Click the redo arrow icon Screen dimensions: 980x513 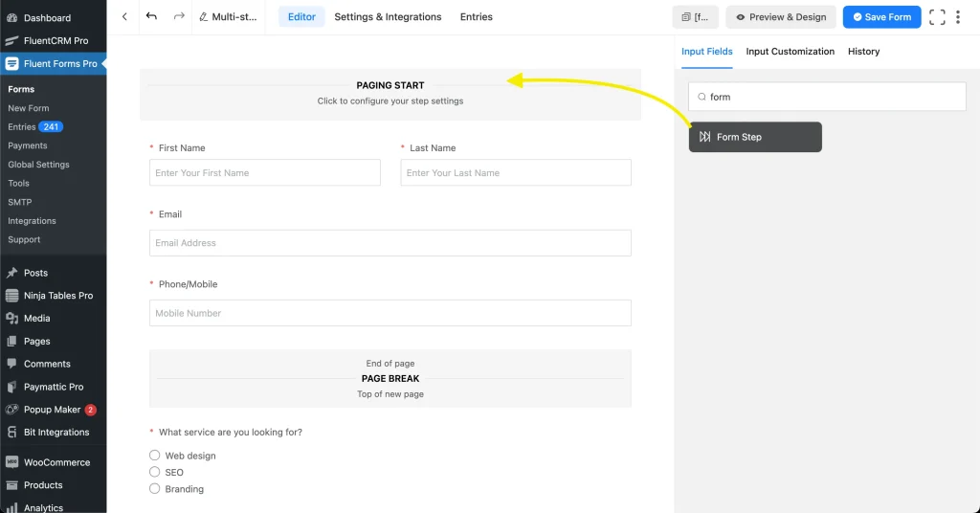(x=179, y=16)
